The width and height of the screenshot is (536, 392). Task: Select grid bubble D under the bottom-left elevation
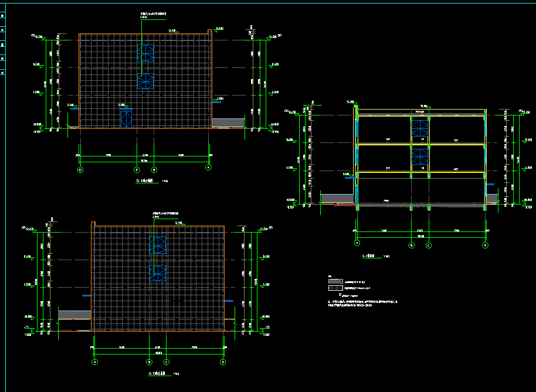click(x=223, y=362)
